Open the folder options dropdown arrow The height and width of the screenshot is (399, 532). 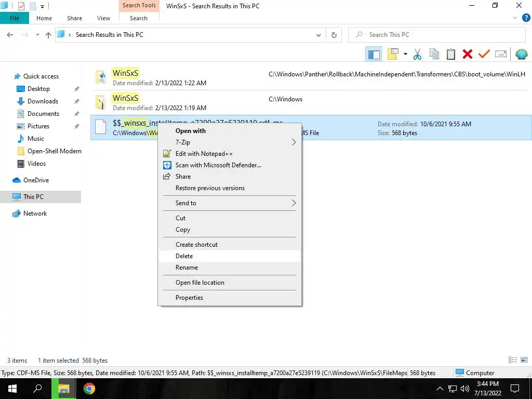(x=405, y=54)
